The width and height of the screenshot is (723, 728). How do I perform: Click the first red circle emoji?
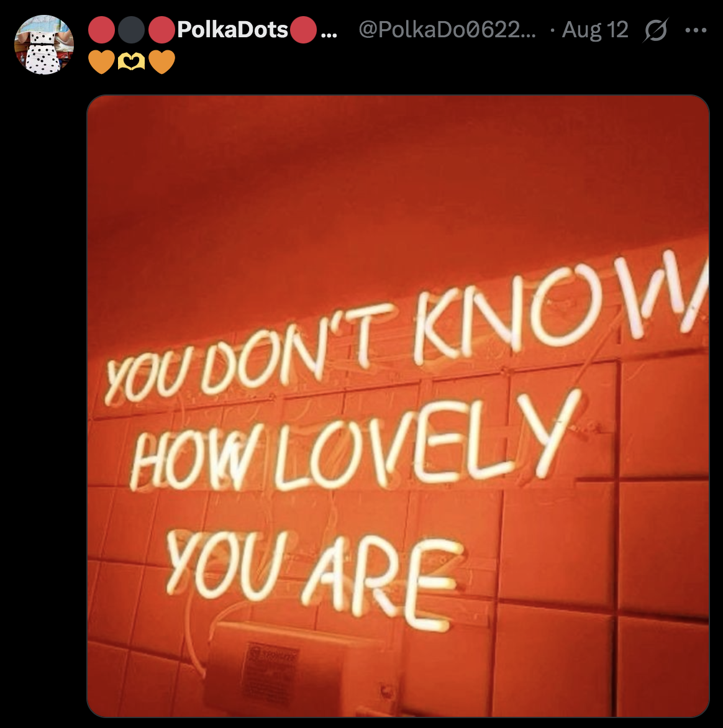(101, 30)
